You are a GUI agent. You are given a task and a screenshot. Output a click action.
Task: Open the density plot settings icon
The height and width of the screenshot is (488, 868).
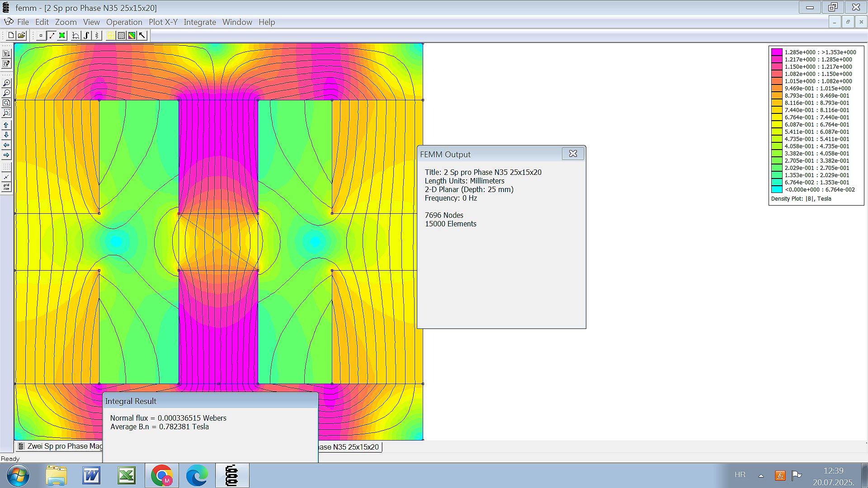click(132, 36)
